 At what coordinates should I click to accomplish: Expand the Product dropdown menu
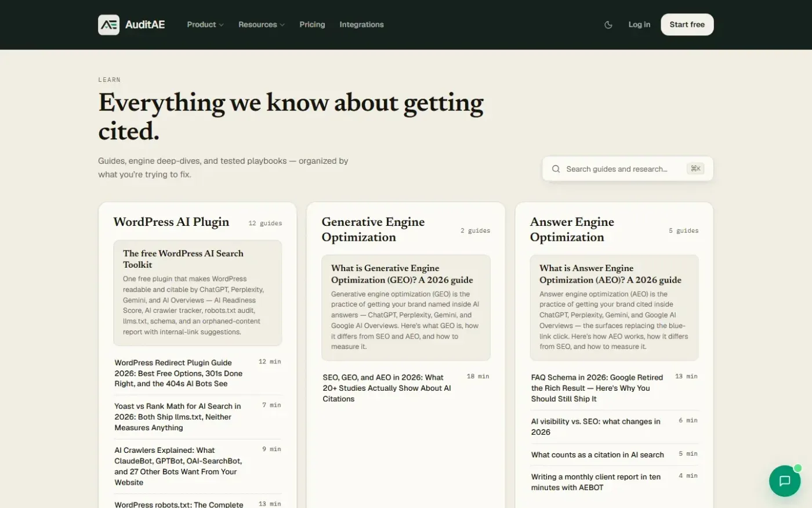(x=205, y=24)
